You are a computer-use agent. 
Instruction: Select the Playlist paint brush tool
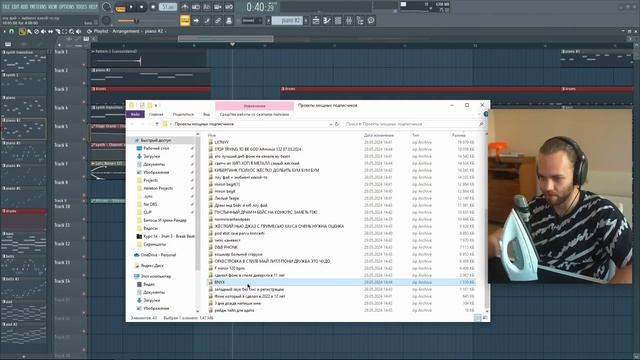click(x=29, y=31)
